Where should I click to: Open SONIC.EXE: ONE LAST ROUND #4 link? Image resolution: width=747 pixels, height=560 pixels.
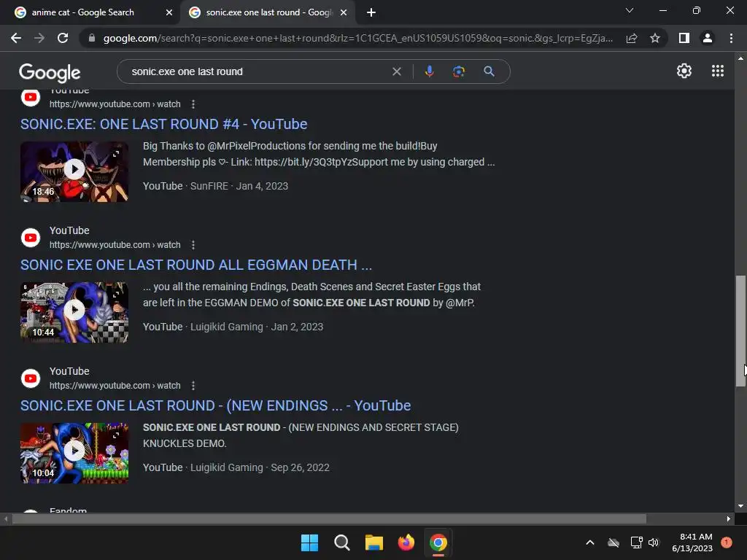164,124
